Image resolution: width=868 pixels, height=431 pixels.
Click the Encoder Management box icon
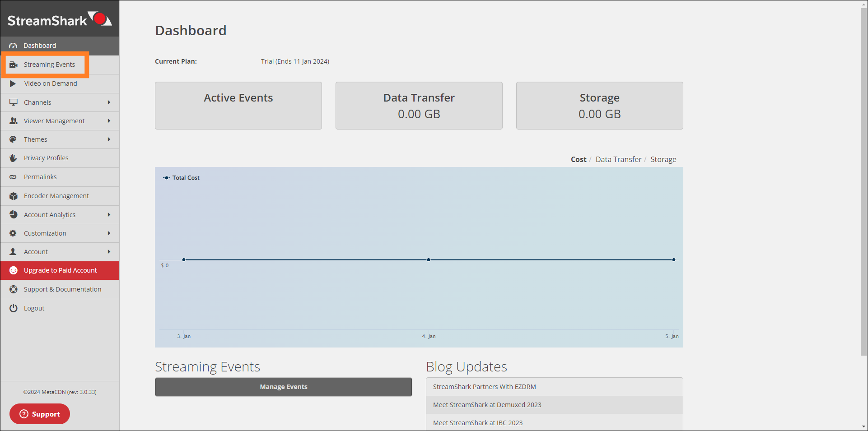click(x=13, y=196)
